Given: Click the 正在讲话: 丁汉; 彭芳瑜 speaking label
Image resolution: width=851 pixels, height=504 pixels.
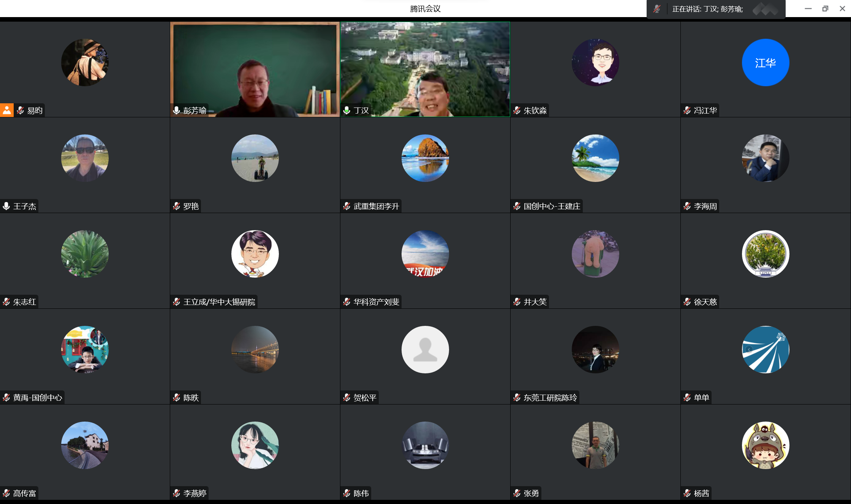Looking at the screenshot, I should point(707,9).
